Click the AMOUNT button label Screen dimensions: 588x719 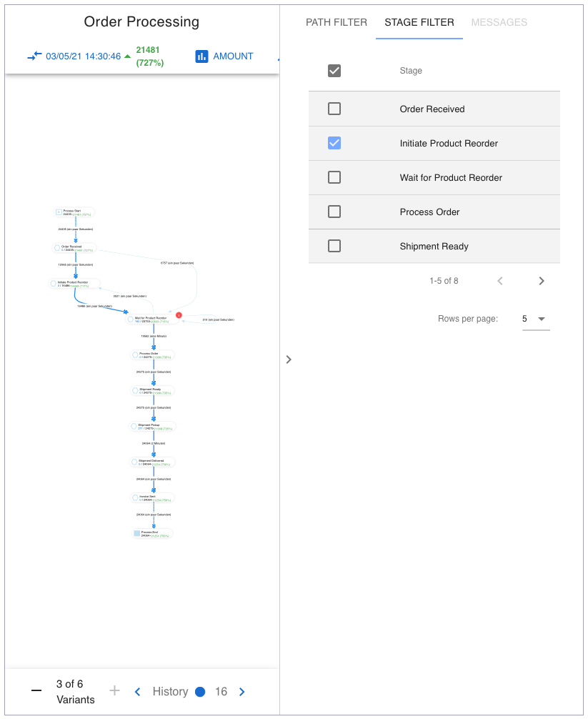tap(233, 56)
